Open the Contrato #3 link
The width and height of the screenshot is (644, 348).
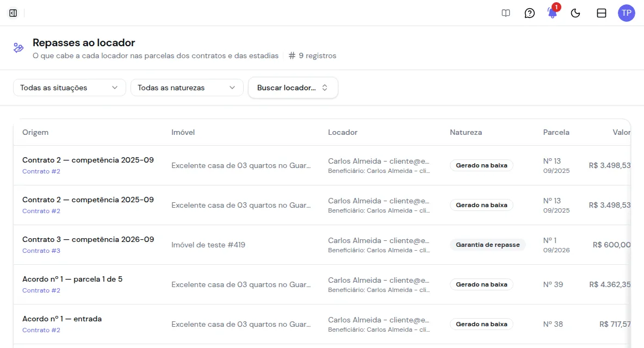[41, 250]
